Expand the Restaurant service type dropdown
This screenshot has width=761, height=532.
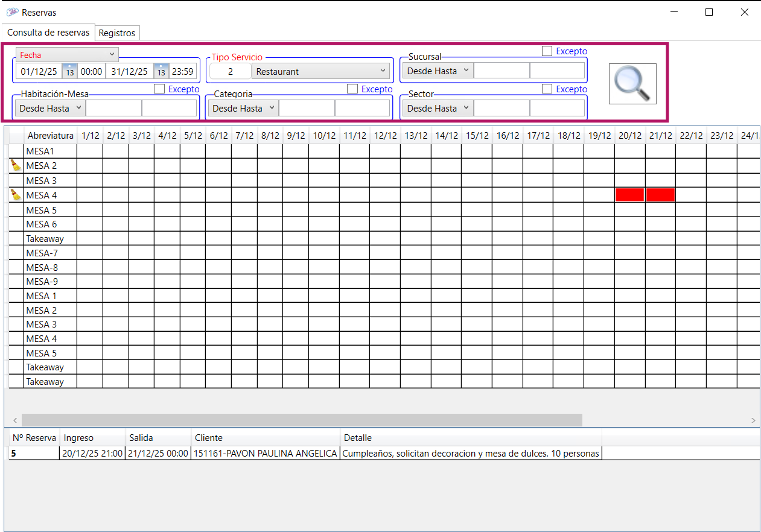[320, 71]
